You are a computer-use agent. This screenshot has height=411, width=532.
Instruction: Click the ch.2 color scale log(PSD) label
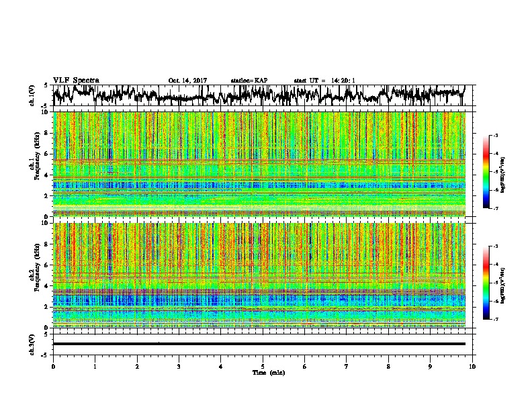point(502,286)
